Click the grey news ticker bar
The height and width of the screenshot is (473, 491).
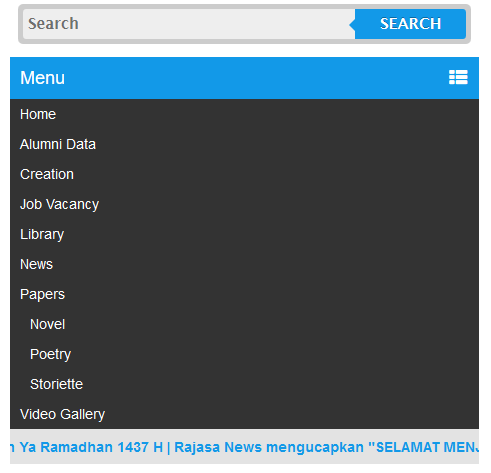[x=244, y=447]
